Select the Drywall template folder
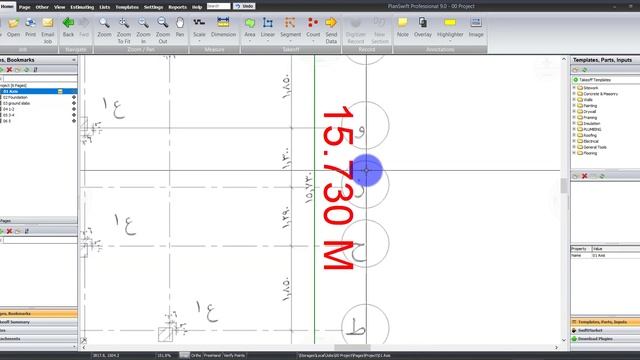Viewport: 640px width, 360px height. tap(590, 111)
